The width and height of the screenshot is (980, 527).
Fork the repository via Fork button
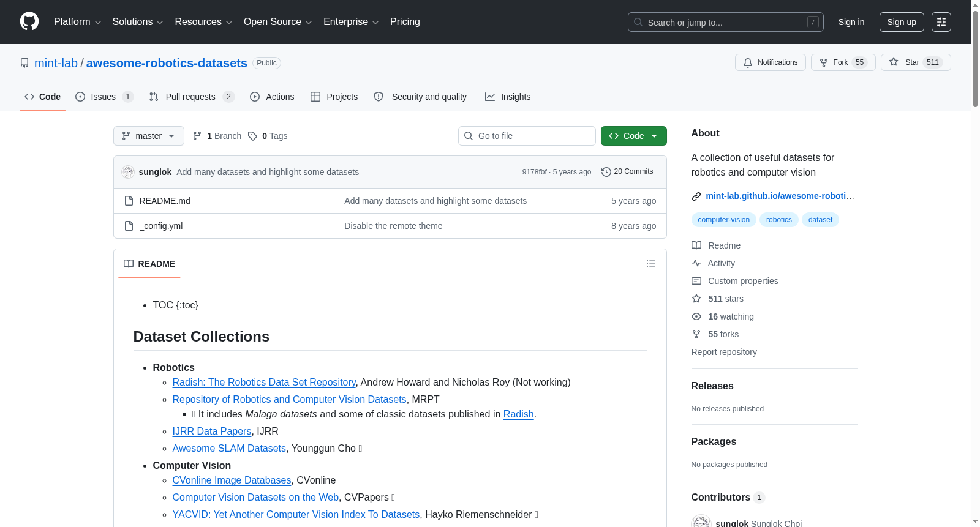843,62
